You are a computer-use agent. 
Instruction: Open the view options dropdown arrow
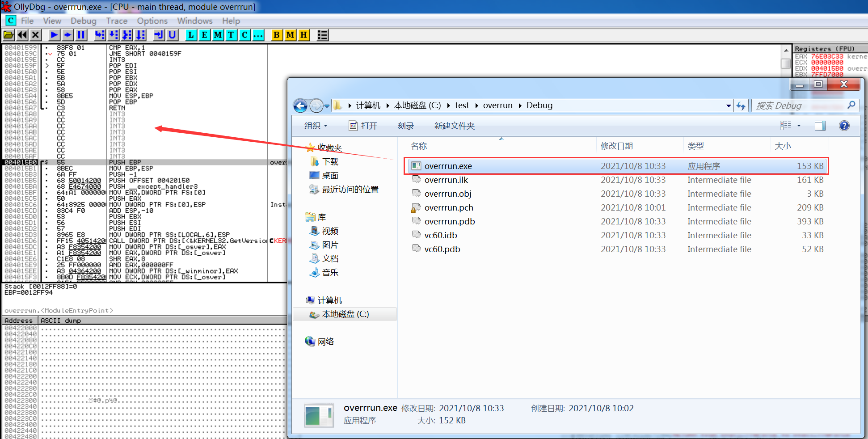click(799, 126)
